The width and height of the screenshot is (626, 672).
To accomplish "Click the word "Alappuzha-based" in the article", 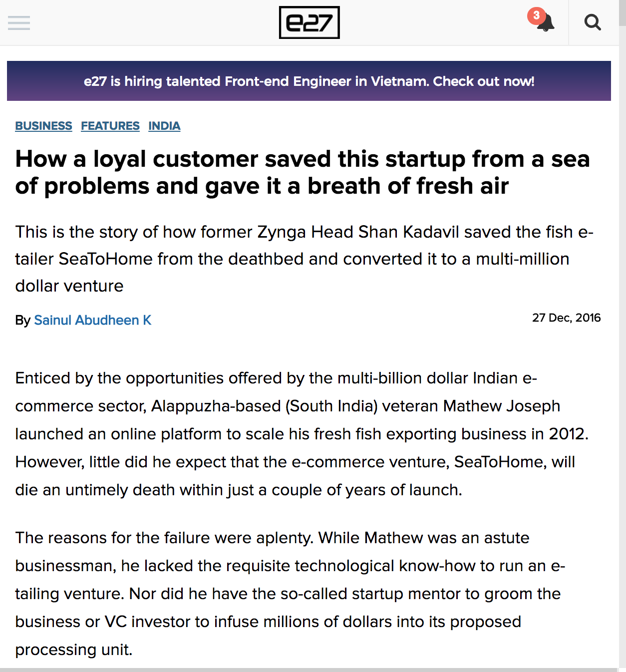I will click(216, 406).
